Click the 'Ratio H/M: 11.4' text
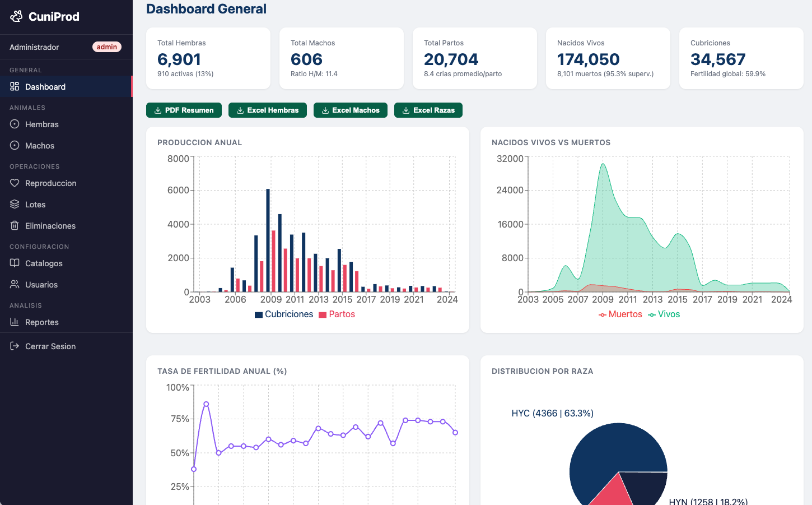 [x=314, y=74]
